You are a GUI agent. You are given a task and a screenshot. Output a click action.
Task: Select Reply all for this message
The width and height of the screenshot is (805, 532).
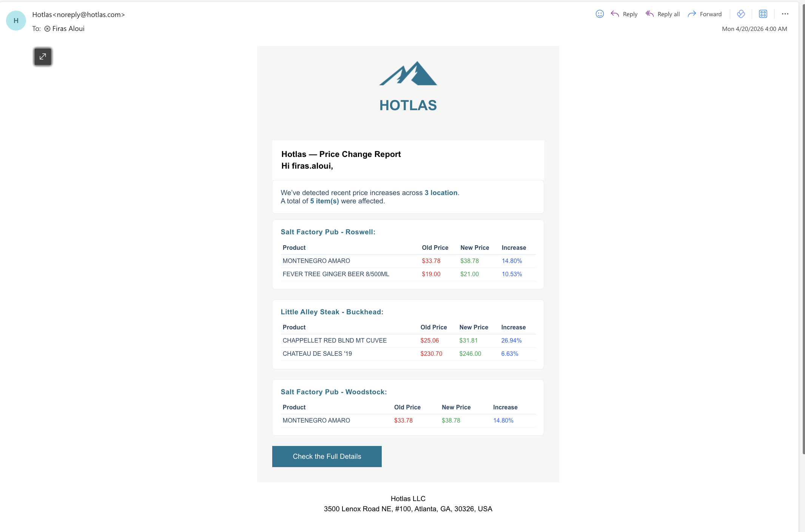click(x=662, y=14)
